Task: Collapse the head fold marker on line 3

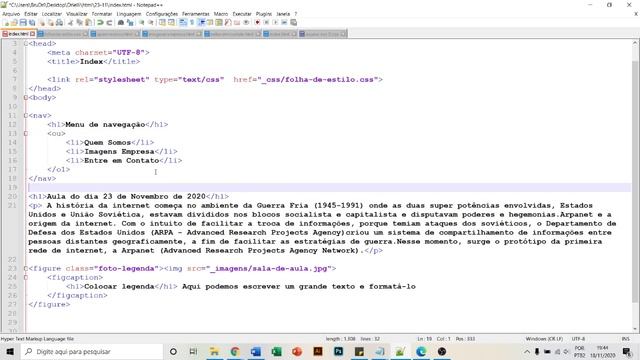Action: pos(26,43)
